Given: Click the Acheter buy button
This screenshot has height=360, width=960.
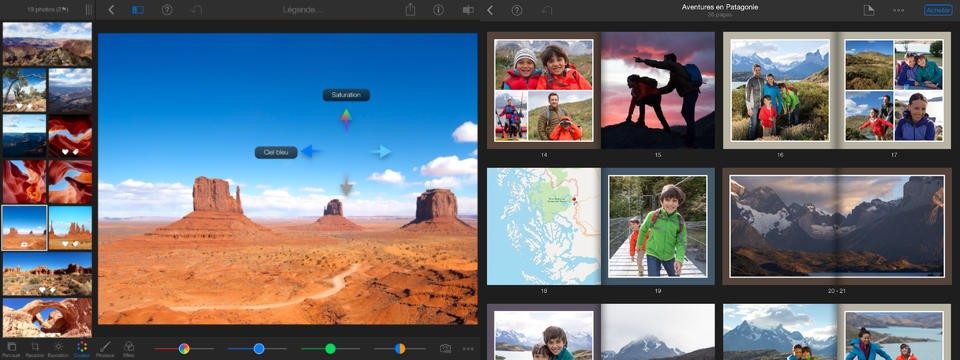Looking at the screenshot, I should [x=938, y=10].
